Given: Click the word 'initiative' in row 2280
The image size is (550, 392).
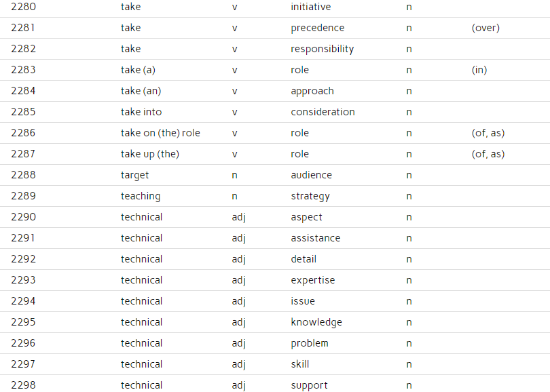Looking at the screenshot, I should click(310, 7).
